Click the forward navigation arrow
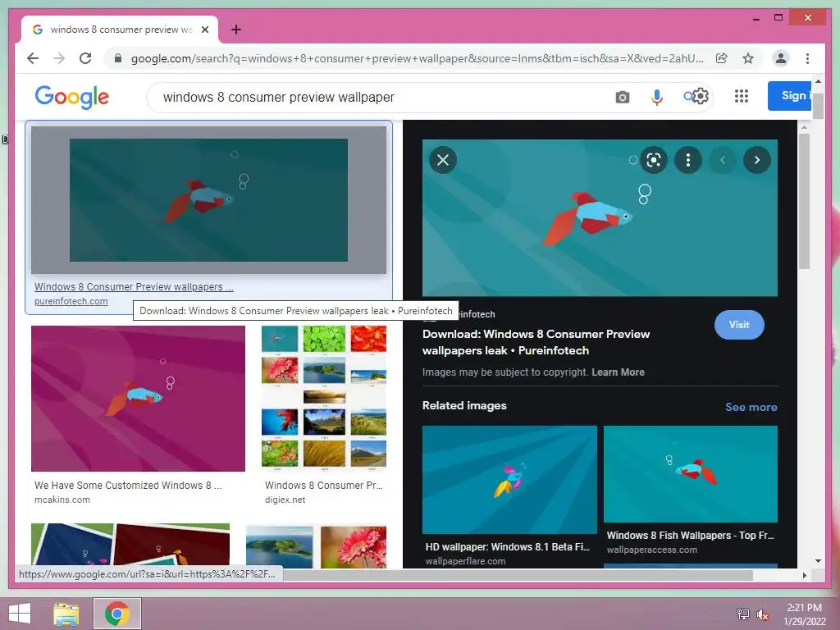The image size is (840, 630). click(59, 58)
